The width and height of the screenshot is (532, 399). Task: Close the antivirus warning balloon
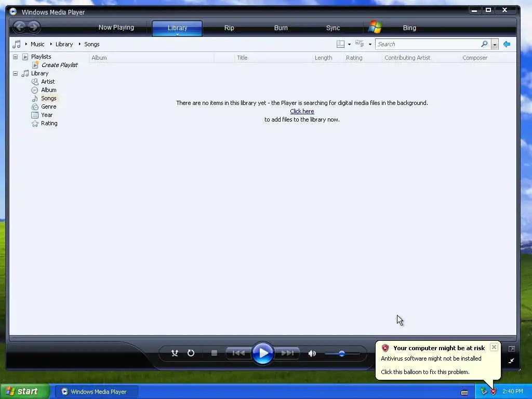494,347
